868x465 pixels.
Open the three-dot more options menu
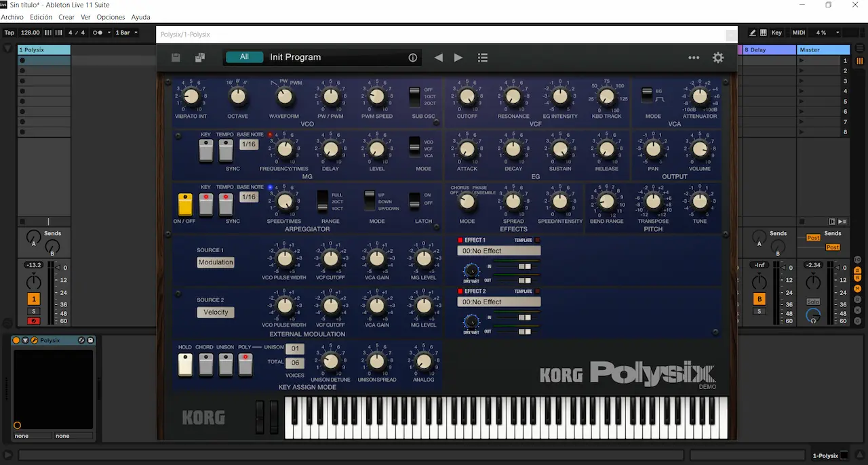tap(694, 58)
